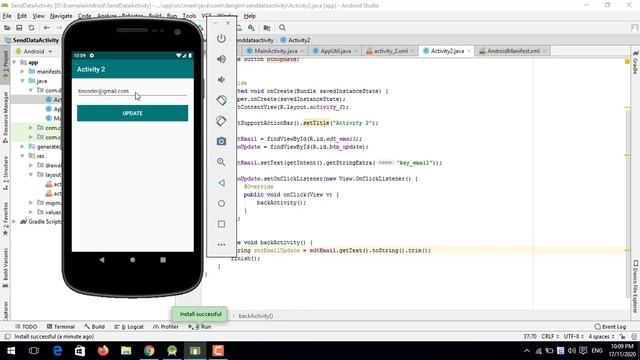Take an emulator screenshot with camera icon

click(221, 141)
